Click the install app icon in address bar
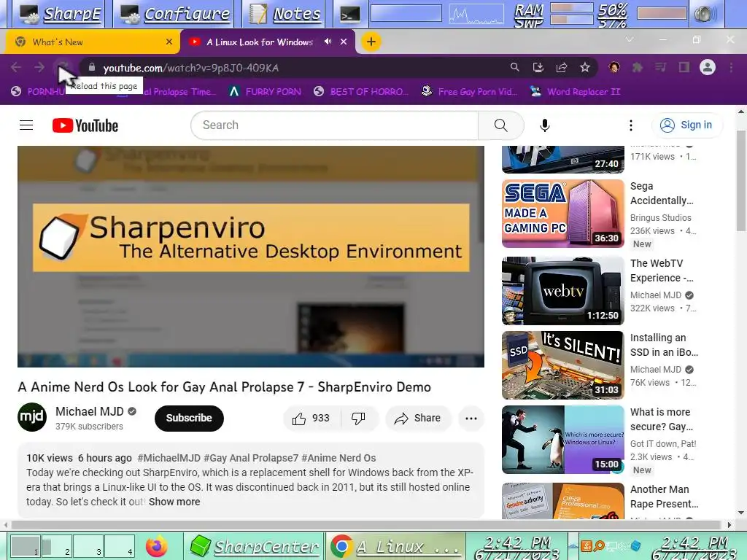This screenshot has height=560, width=747. click(538, 68)
